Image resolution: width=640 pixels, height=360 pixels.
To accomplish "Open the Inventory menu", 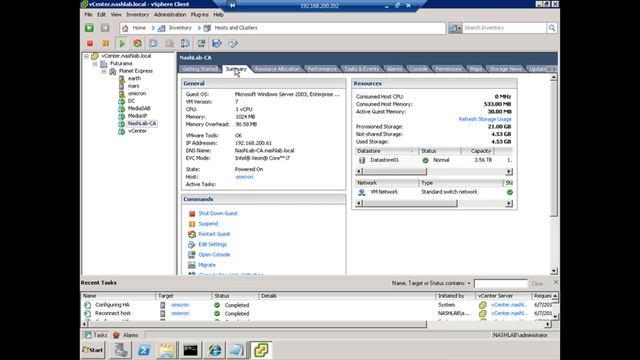I will (x=138, y=14).
